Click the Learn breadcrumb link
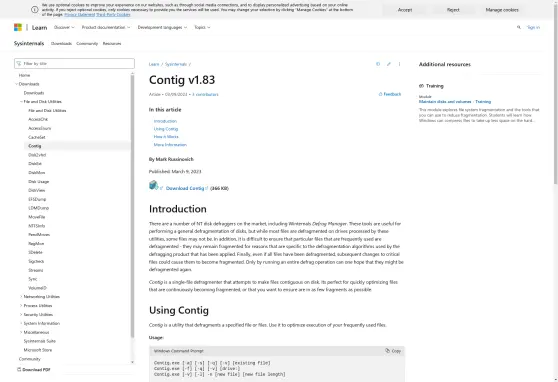 click(x=154, y=64)
